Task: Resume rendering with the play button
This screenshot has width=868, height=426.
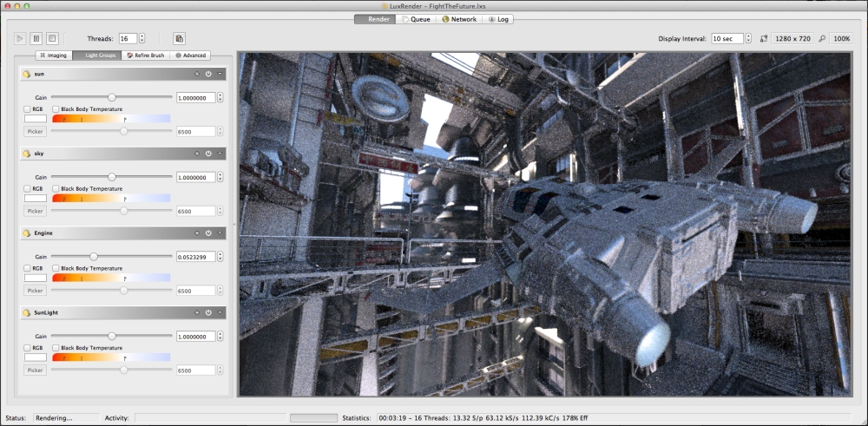Action: click(20, 39)
